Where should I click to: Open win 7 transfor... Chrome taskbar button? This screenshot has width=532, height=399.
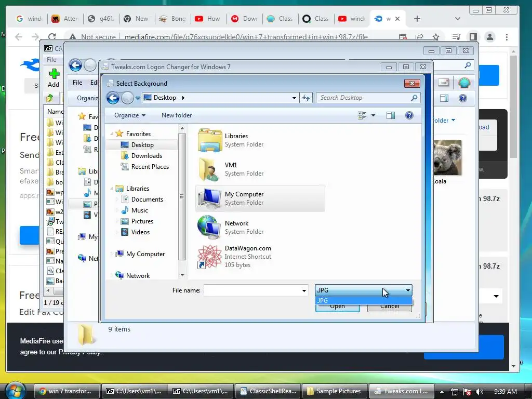point(67,391)
